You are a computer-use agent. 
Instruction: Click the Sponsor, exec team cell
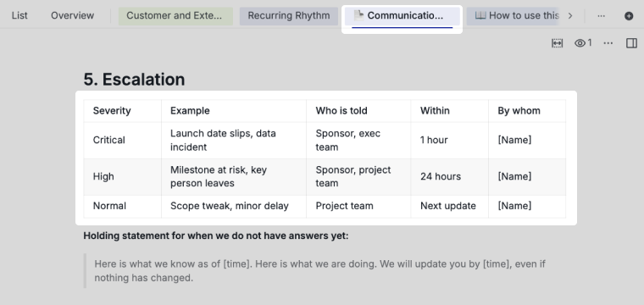[x=358, y=141]
